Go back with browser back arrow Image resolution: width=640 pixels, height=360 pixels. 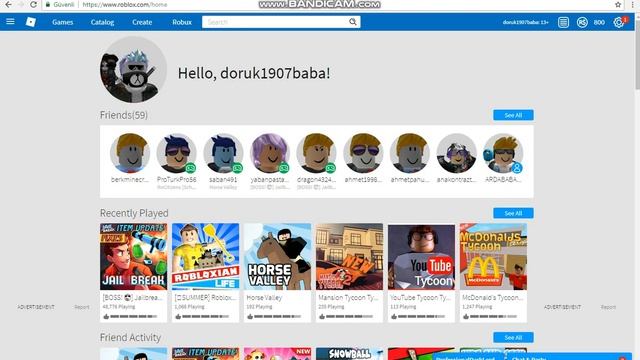8,4
